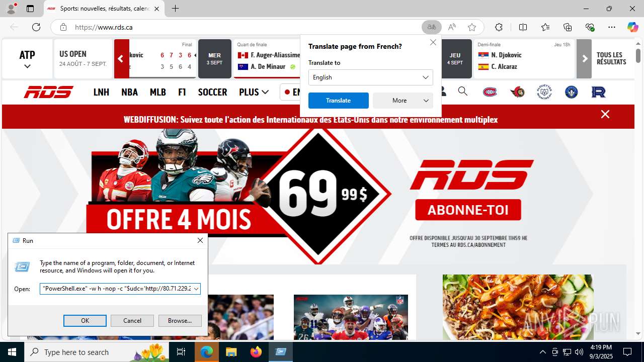The image size is (644, 362).
Task: Click the taskbar search box
Action: pos(97,352)
